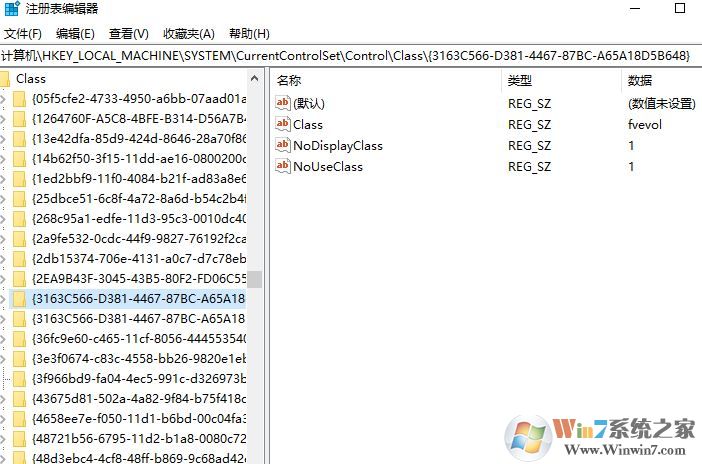Select key label {13e42dfa-85d9-424d-8646-28a70f86
The height and width of the screenshot is (464, 702).
click(x=139, y=139)
